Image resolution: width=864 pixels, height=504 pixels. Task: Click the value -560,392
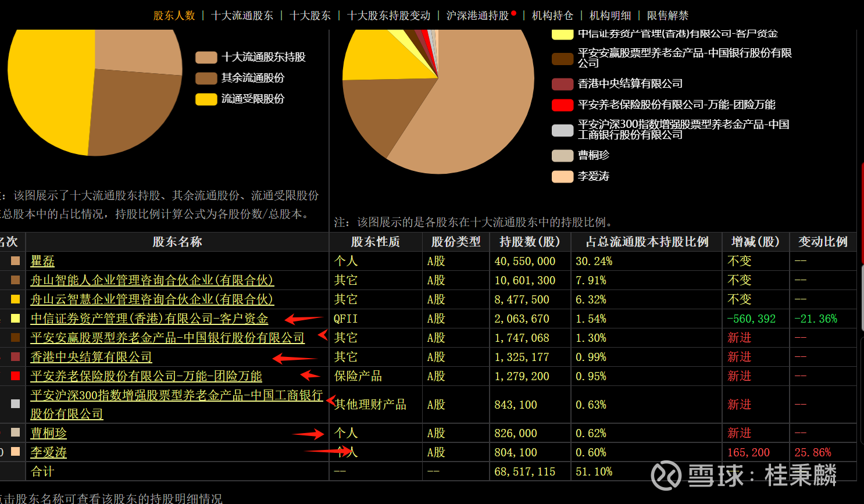point(751,319)
